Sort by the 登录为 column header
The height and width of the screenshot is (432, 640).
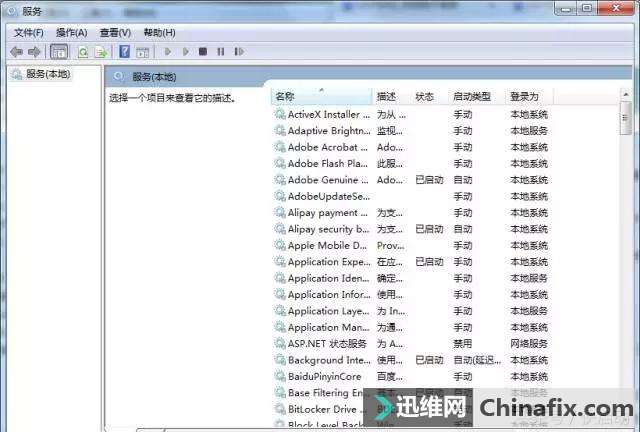529,96
